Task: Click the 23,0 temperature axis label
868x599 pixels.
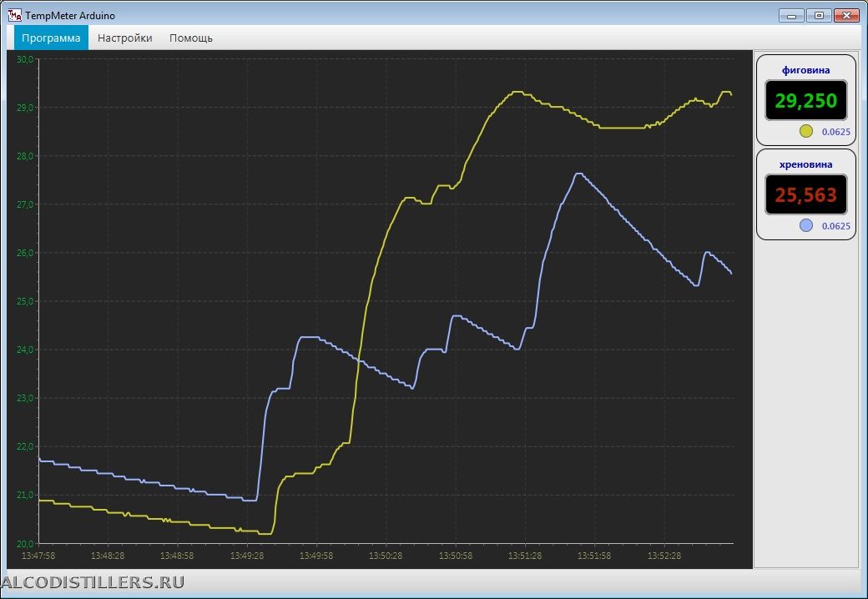Action: 26,398
